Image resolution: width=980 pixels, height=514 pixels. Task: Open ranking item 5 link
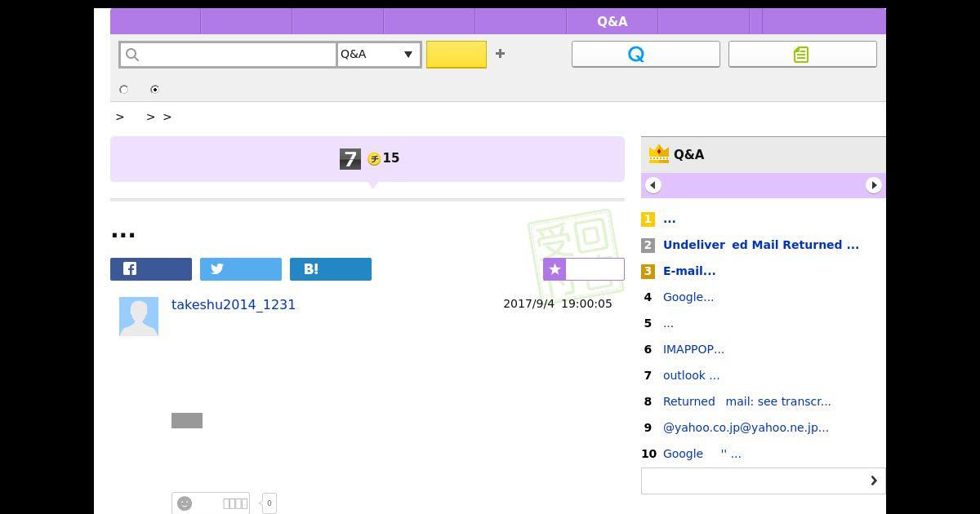[x=668, y=323]
